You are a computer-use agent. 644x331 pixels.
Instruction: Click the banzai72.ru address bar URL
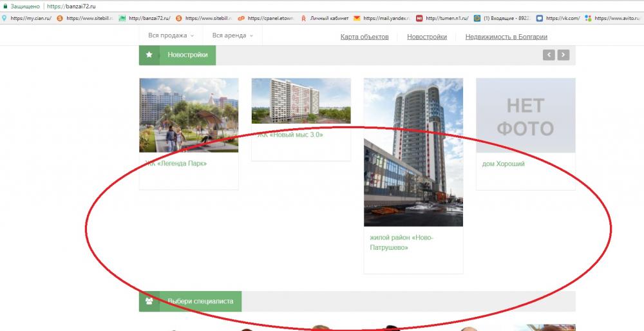pyautogui.click(x=71, y=6)
